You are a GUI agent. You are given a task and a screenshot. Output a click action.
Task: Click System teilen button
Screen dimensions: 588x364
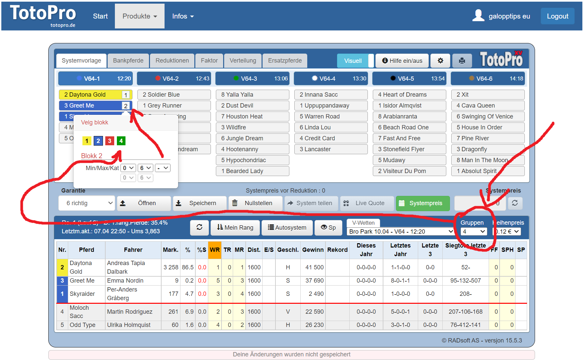pyautogui.click(x=311, y=203)
